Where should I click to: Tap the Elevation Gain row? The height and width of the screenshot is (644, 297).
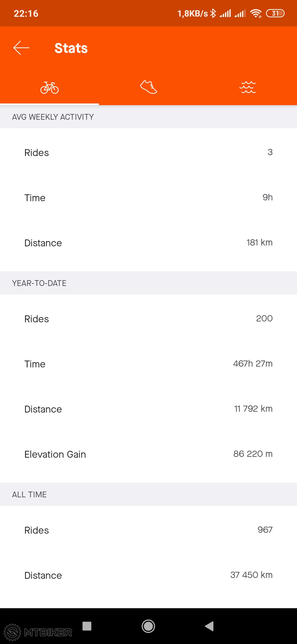[148, 454]
